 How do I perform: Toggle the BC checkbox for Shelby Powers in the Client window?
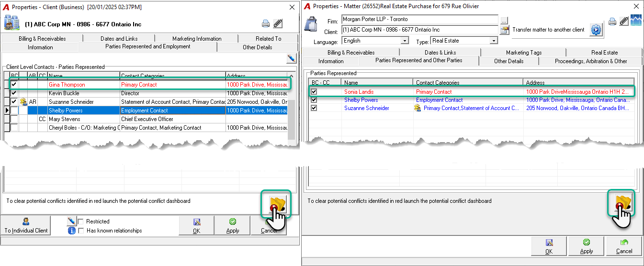14,111
